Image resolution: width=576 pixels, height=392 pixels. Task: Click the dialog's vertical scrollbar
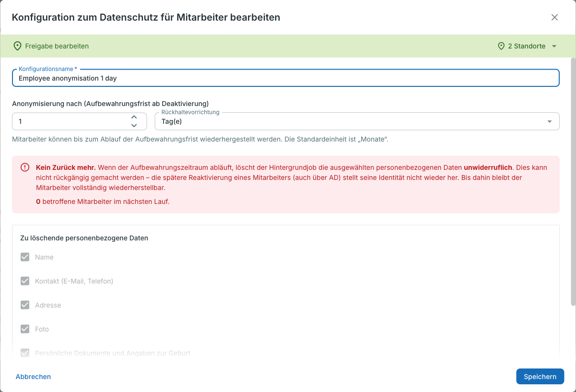pos(573,181)
